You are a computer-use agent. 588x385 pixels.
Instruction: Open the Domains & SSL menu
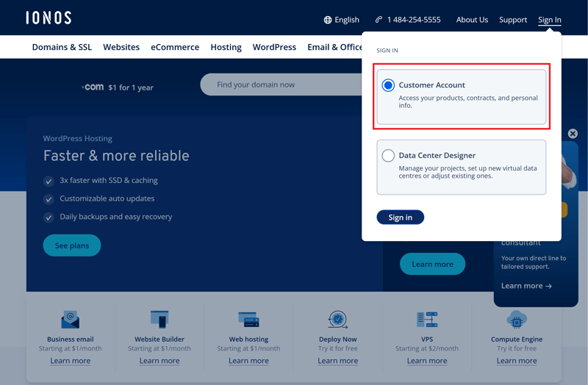point(62,47)
